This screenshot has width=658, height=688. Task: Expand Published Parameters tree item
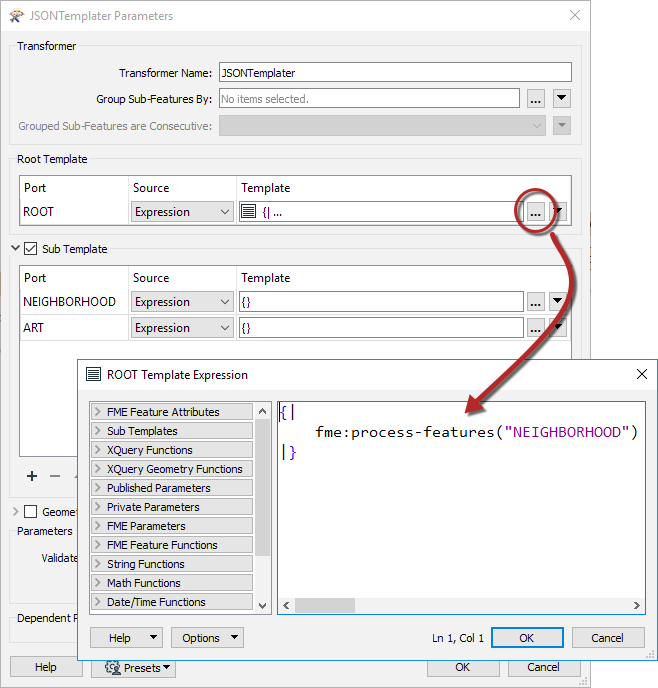pos(172,488)
